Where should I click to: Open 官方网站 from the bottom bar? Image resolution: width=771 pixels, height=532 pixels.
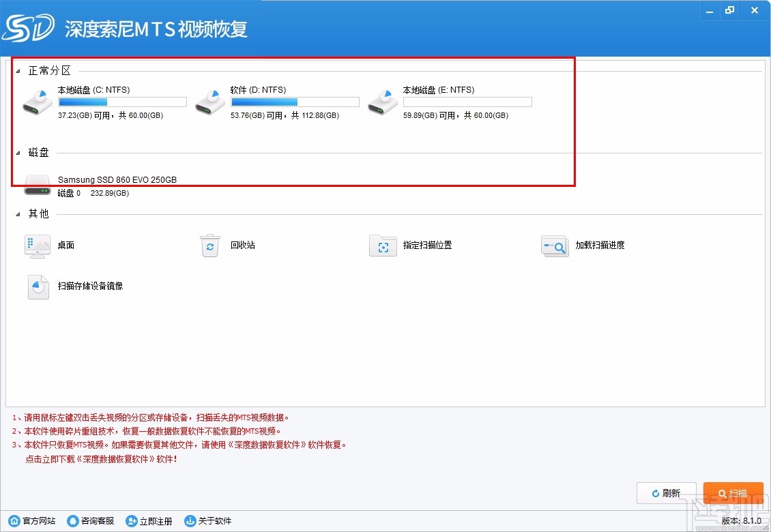[x=32, y=520]
